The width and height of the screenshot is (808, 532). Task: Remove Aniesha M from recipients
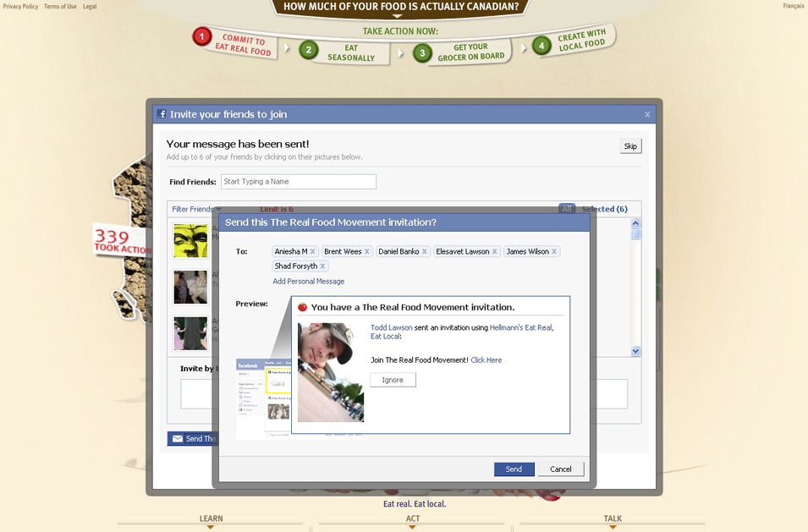pos(312,252)
